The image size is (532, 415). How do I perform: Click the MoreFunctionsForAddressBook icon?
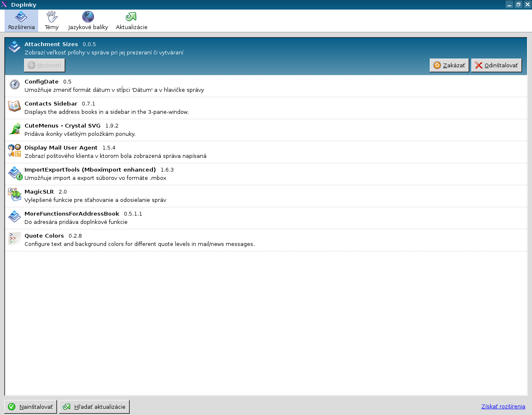[15, 216]
